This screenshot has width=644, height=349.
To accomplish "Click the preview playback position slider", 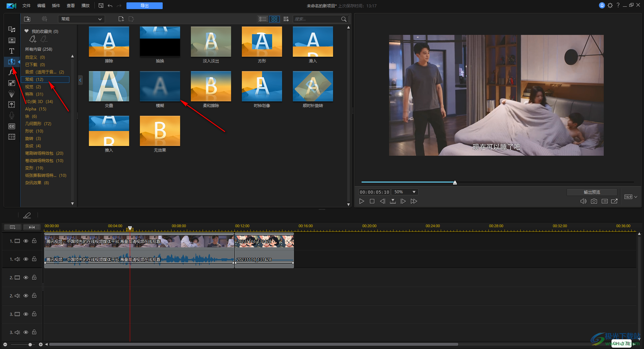I will tap(455, 183).
